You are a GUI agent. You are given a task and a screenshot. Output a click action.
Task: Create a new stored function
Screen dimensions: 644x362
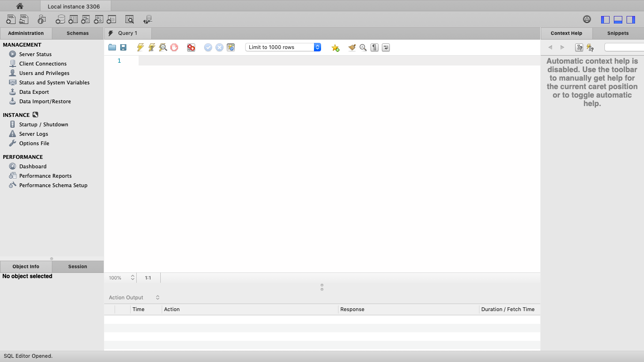[111, 19]
